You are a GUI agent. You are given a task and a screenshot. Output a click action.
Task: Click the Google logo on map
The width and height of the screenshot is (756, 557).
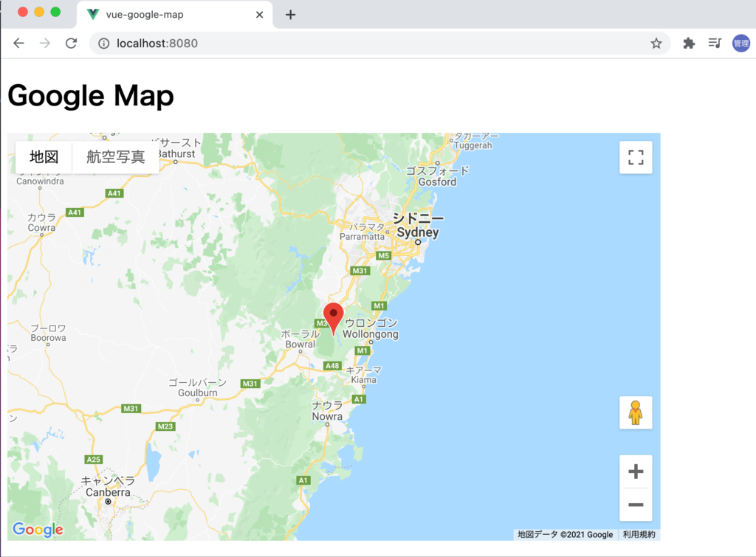pos(38,530)
